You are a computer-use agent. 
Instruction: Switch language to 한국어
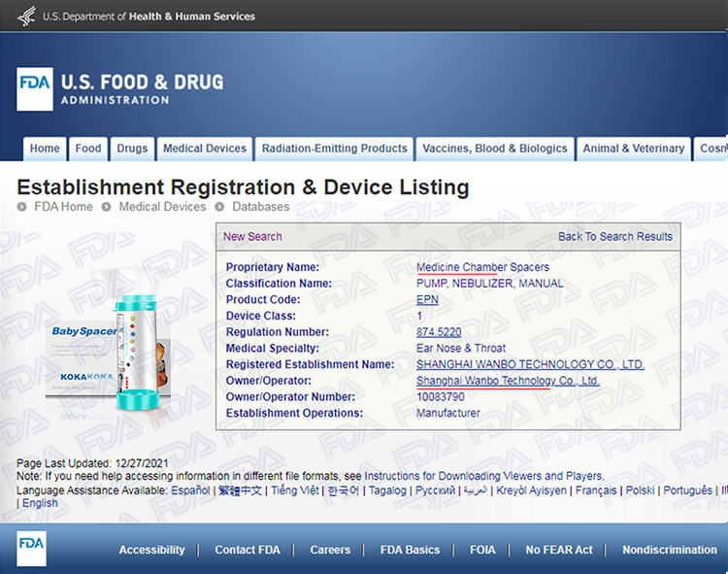344,490
